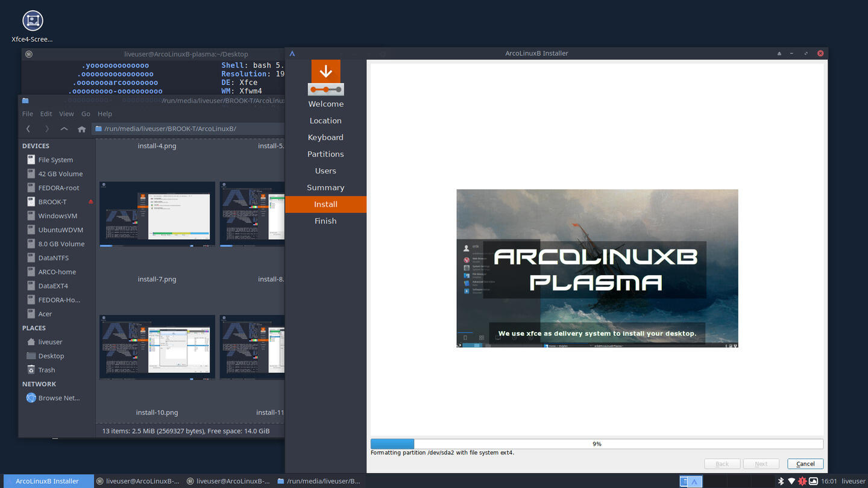Open DataNTFS device
The image size is (868, 488).
tap(57, 258)
